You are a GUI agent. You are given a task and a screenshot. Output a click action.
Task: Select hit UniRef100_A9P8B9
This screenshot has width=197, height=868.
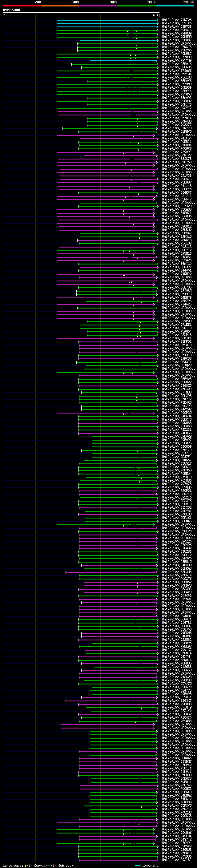point(176,33)
